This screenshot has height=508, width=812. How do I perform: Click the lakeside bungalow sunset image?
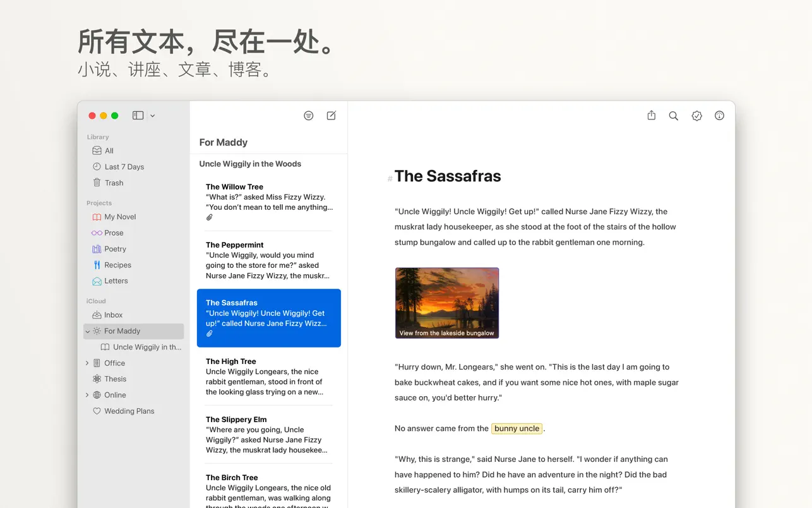[447, 303]
